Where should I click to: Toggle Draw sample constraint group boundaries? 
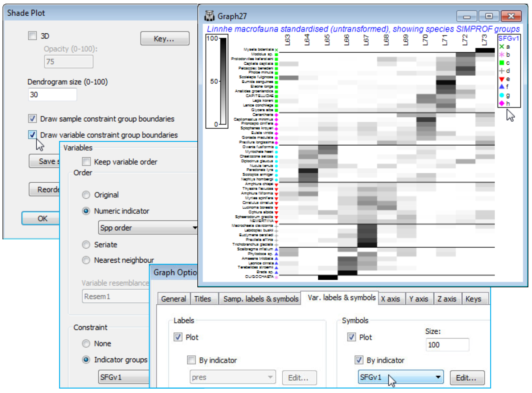32,118
